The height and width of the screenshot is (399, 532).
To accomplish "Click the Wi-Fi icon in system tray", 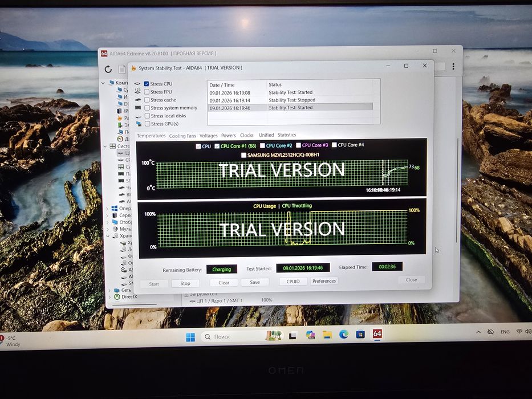I will [519, 331].
